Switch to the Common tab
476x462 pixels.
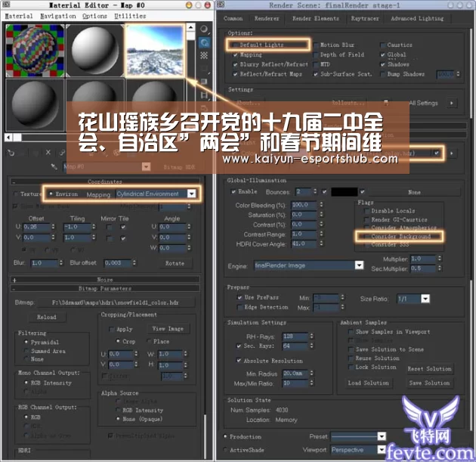(x=233, y=19)
